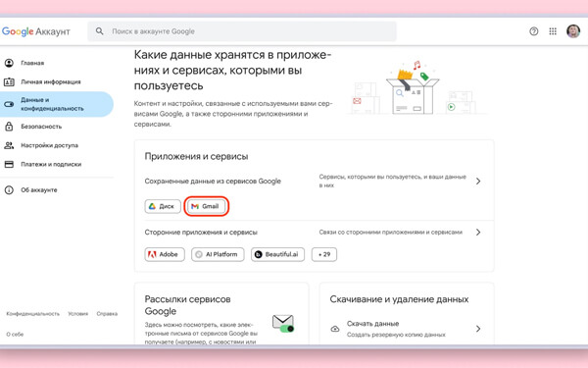Select Данные и конфиденциальность menu item
This screenshot has width=588, height=368.
[x=57, y=104]
